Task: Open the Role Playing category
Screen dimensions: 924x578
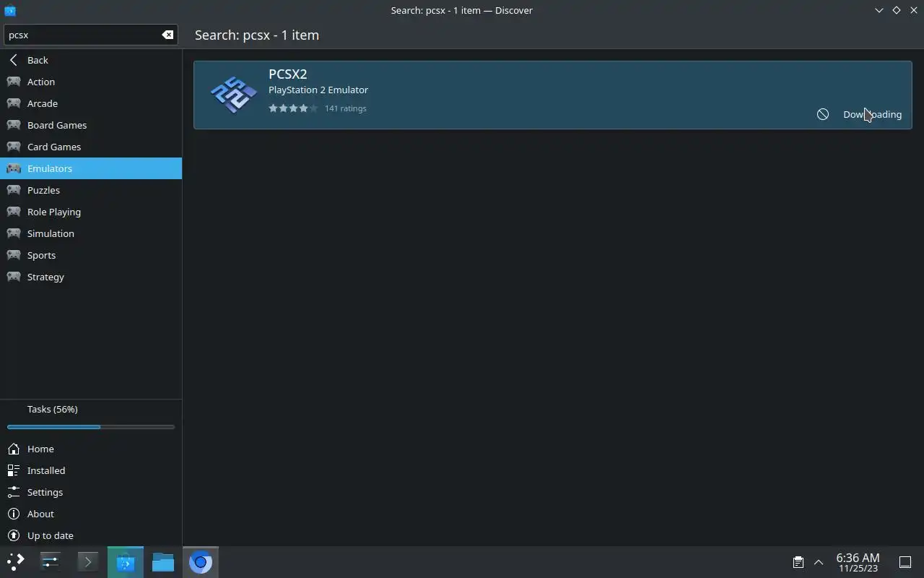Action: coord(91,212)
